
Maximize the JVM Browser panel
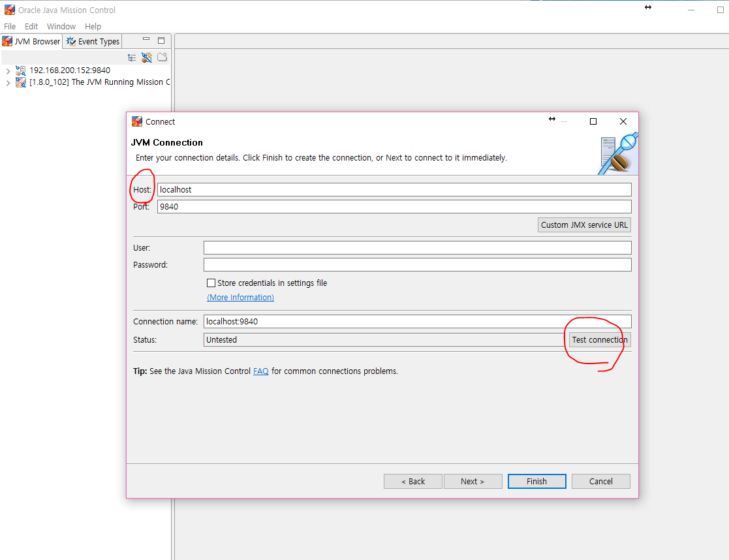point(161,40)
